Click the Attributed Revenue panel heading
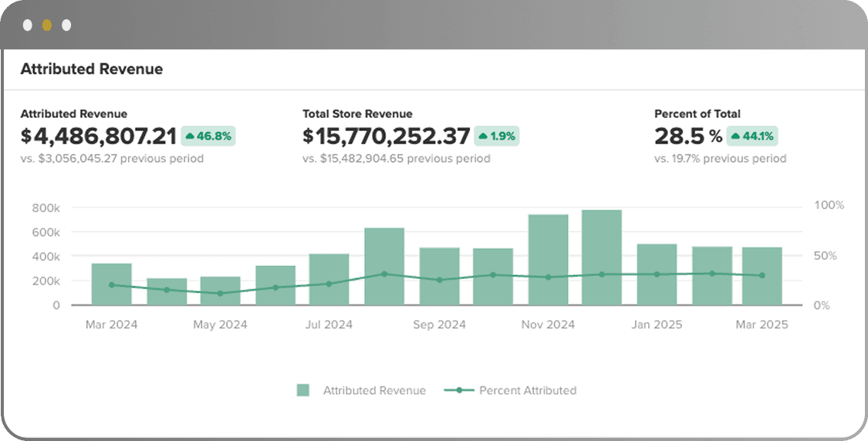 91,69
